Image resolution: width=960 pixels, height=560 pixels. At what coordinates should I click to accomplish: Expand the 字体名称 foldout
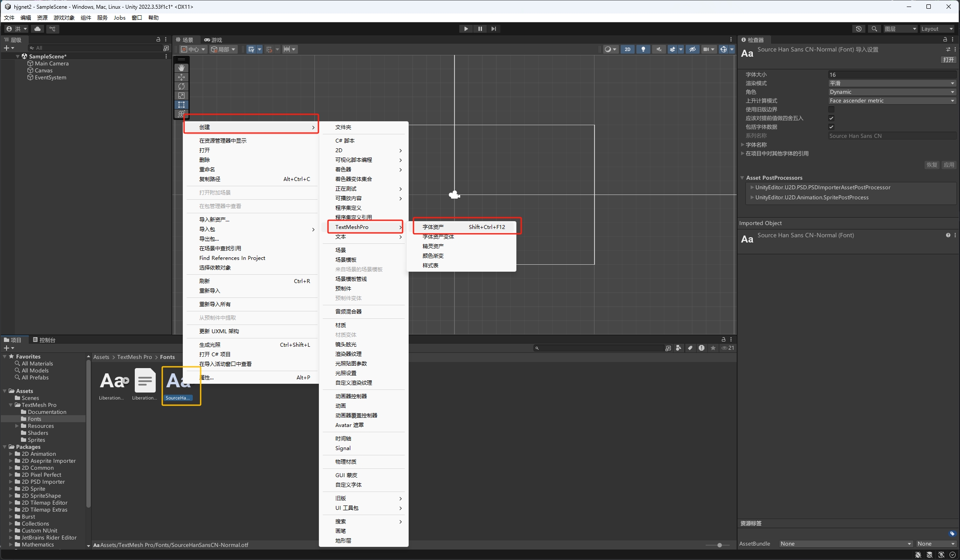[x=742, y=145]
